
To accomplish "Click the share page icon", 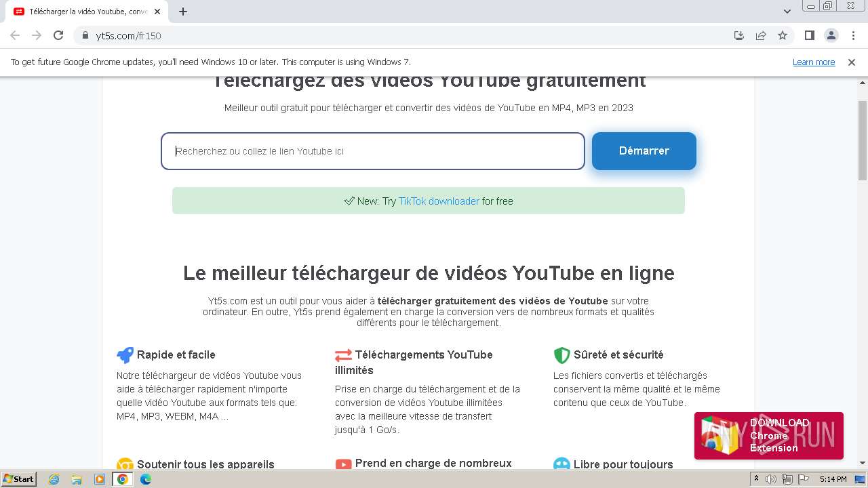I will 761,35.
